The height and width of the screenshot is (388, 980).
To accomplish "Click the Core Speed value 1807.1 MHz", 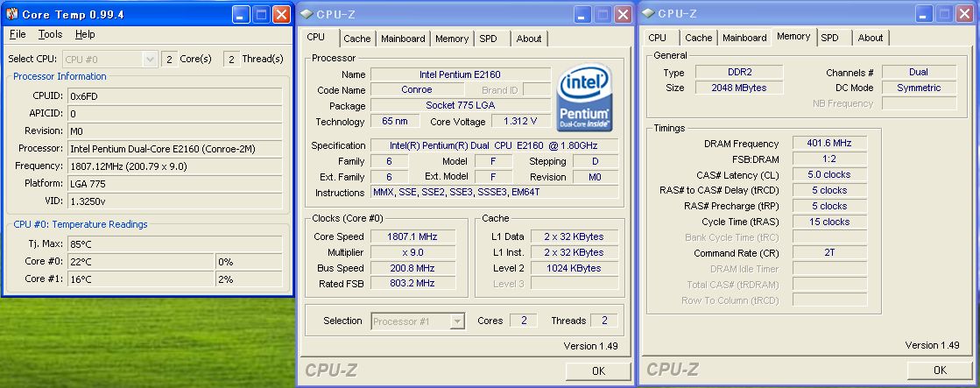I will (412, 236).
